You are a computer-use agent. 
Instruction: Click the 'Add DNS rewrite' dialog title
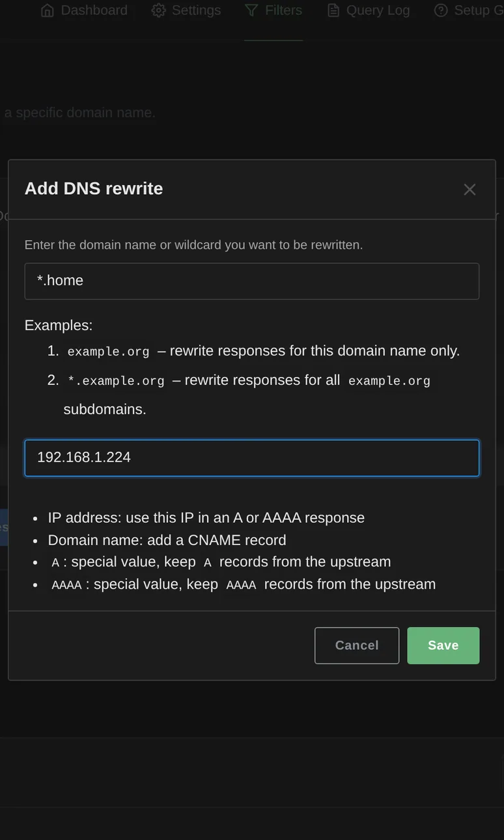[94, 188]
